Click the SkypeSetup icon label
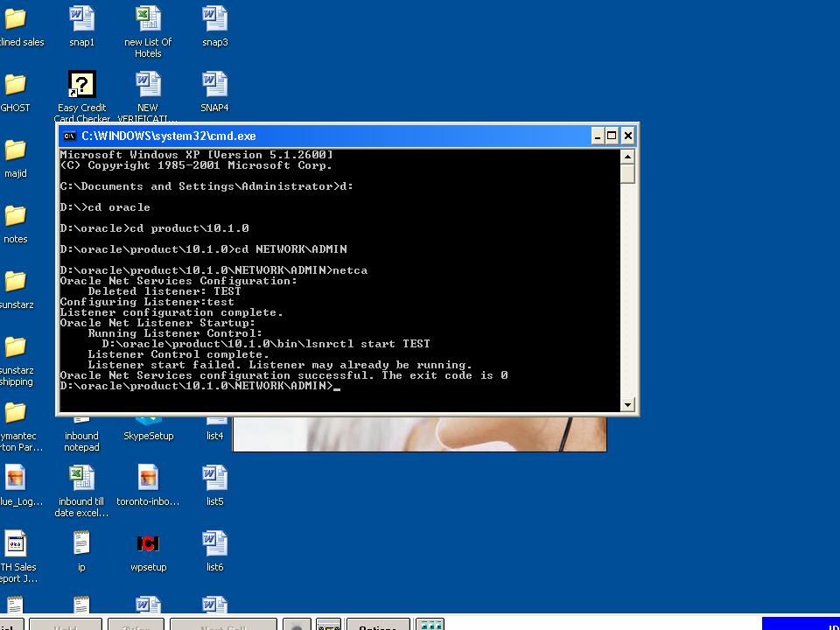The height and width of the screenshot is (630, 840). 149,436
